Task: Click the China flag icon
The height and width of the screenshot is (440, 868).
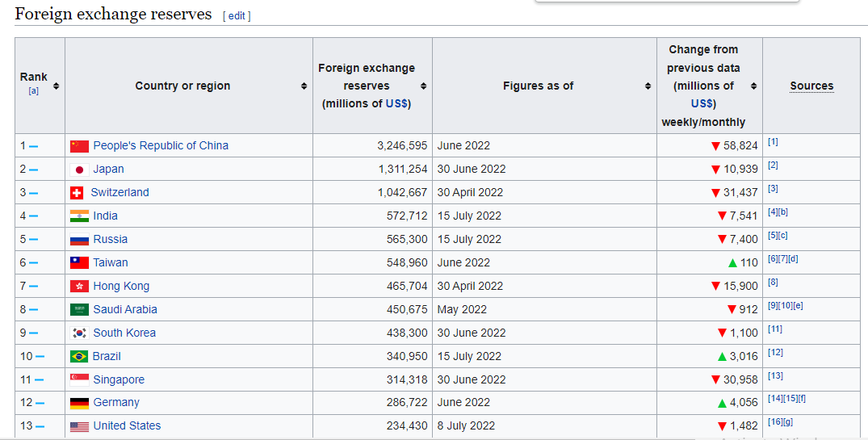Action: click(79, 146)
